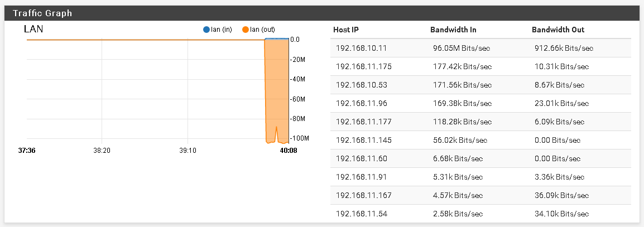
Task: Click the Bandwidth Out column header
Action: 558,30
